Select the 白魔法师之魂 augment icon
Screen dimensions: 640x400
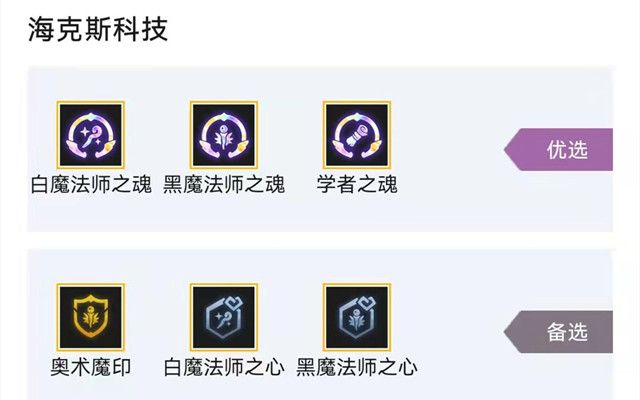pyautogui.click(x=91, y=135)
